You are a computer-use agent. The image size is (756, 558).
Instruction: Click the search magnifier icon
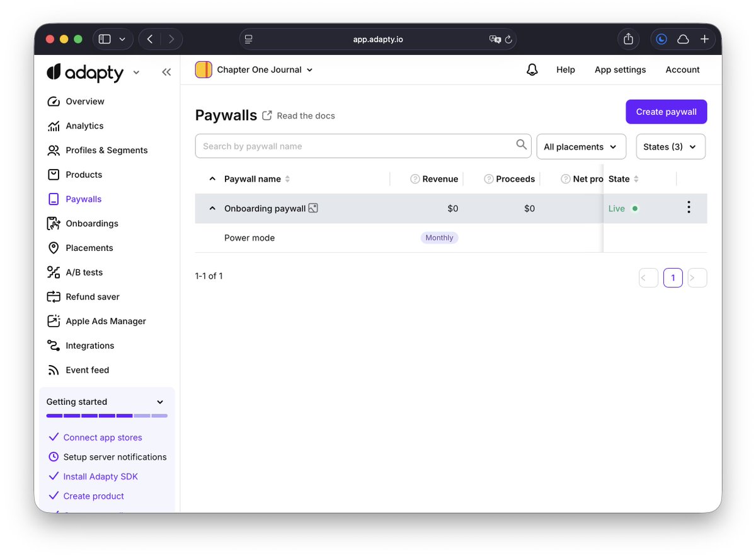click(x=521, y=145)
